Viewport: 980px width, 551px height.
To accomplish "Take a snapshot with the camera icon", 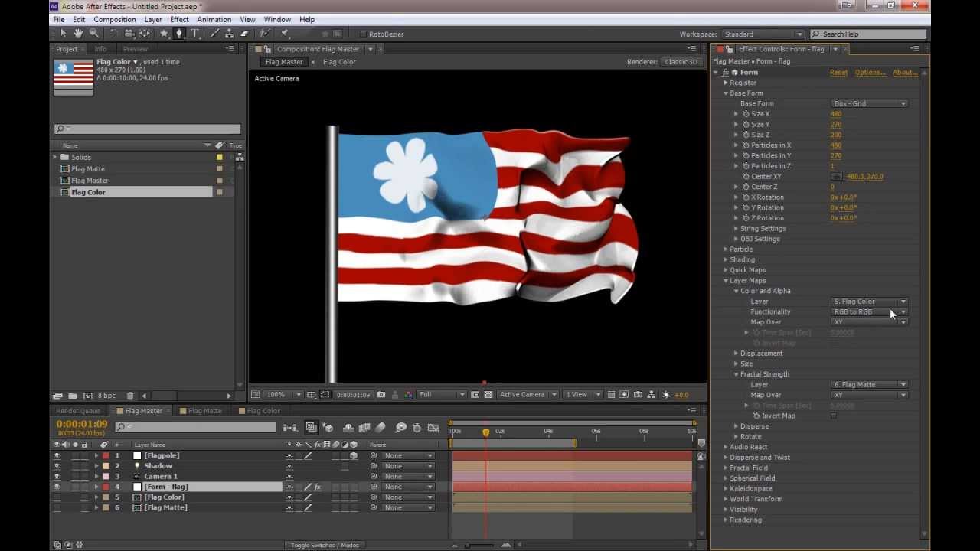I will [381, 395].
